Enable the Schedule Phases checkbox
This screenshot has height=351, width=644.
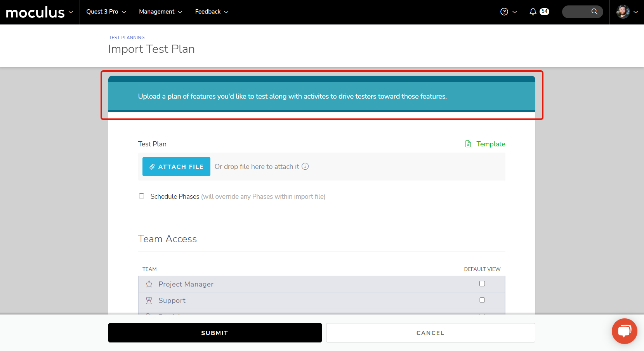pyautogui.click(x=142, y=196)
